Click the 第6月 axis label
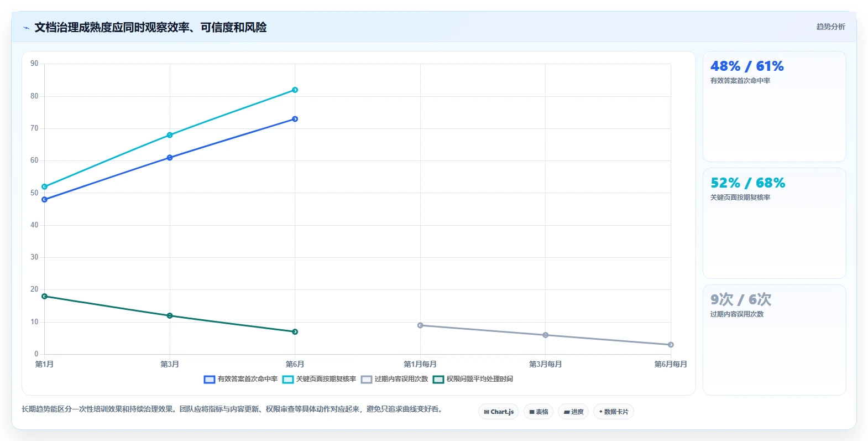The image size is (868, 441). (295, 364)
